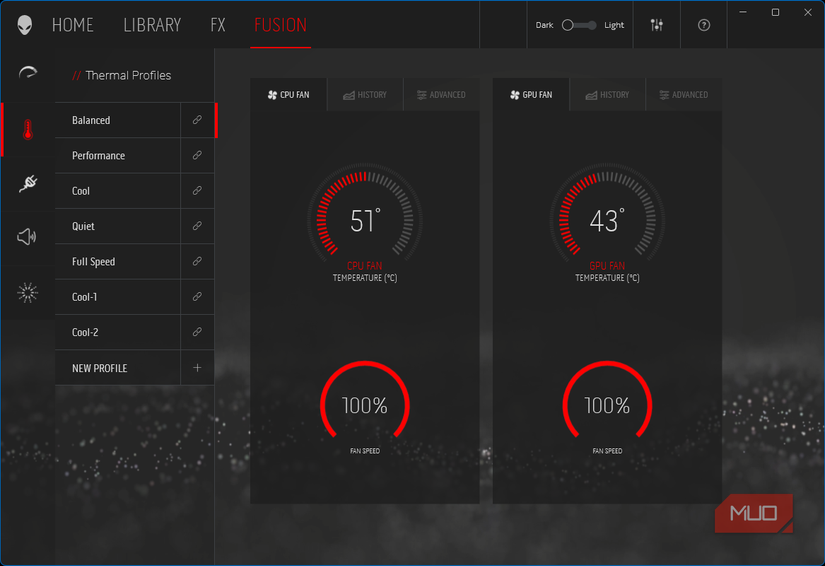Click link icon for Quiet profile
825x566 pixels.
[197, 226]
